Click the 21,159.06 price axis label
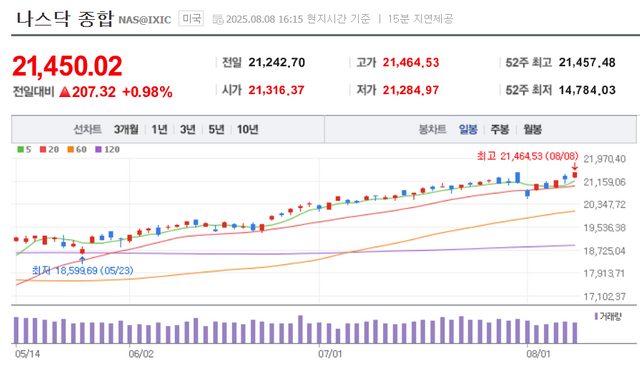The height and width of the screenshot is (369, 640). [x=605, y=182]
